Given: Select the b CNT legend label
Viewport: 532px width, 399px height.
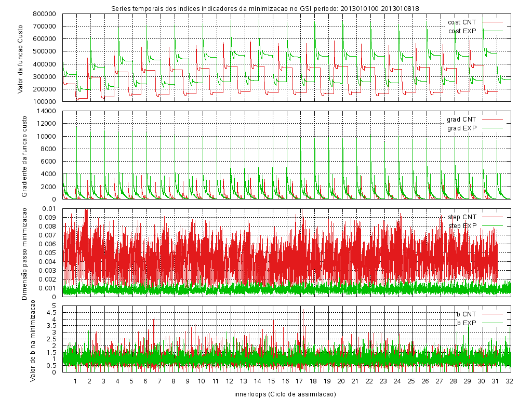Looking at the screenshot, I should click(465, 314).
